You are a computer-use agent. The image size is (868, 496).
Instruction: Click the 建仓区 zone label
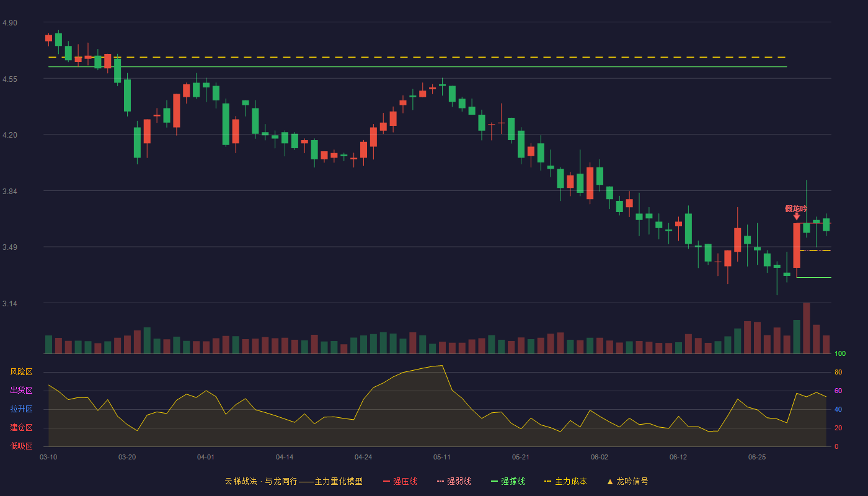pyautogui.click(x=22, y=428)
